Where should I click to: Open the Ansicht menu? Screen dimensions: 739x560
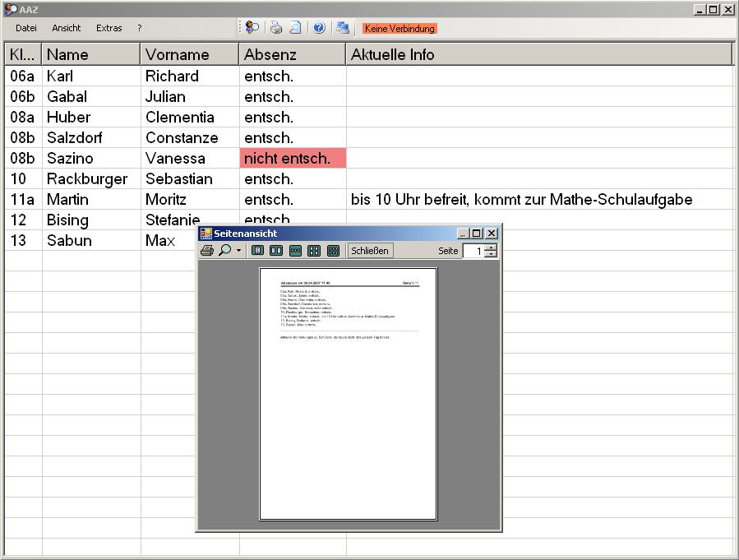click(67, 28)
